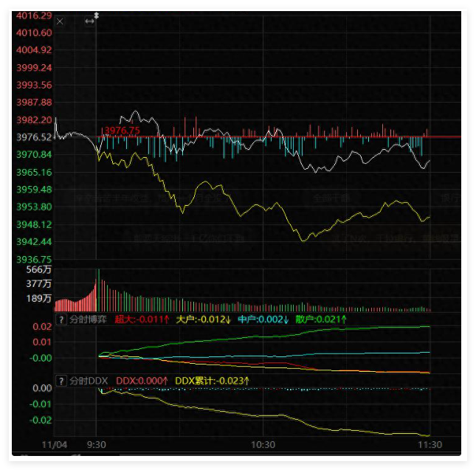Select the 大户 value in the indicator legend
The image size is (476, 470).
coord(204,319)
